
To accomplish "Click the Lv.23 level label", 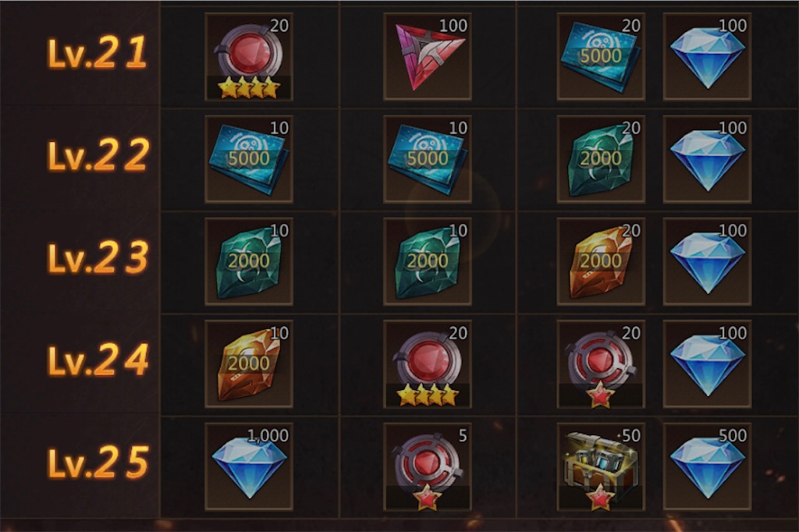I will click(98, 258).
